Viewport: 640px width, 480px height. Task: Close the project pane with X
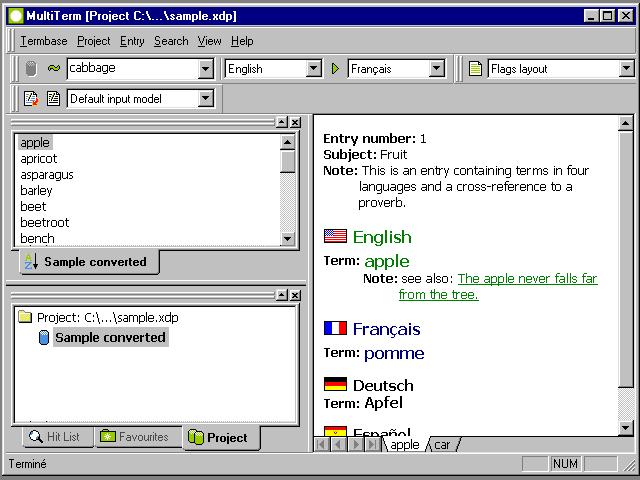click(x=295, y=295)
